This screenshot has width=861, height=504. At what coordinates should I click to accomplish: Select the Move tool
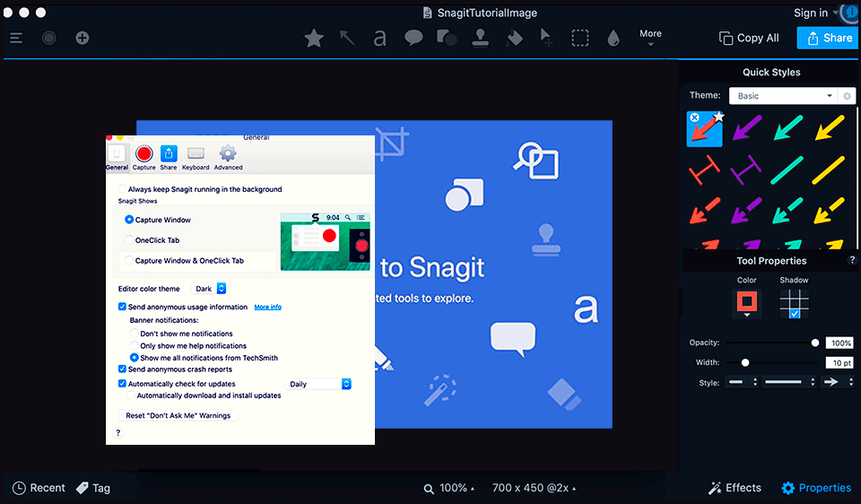click(x=546, y=38)
